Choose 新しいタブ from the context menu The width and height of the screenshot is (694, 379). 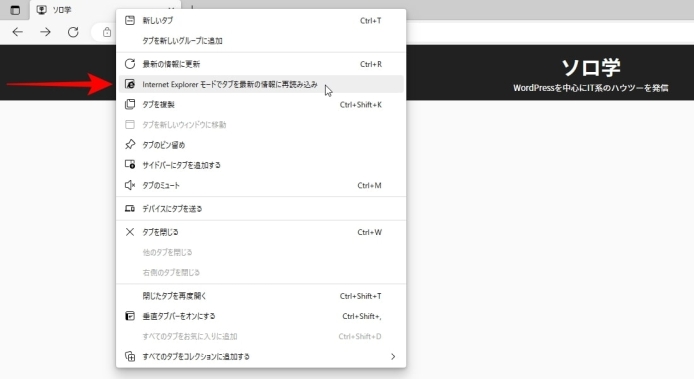coord(261,20)
